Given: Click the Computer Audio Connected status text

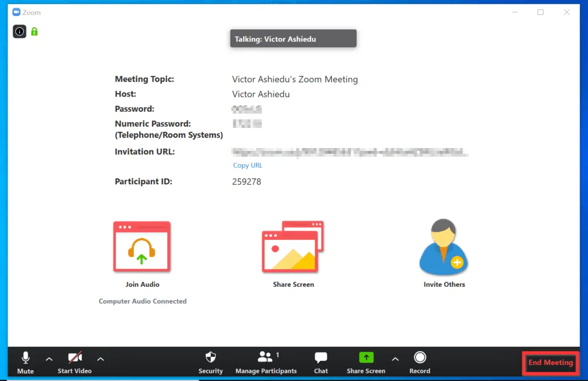Looking at the screenshot, I should [142, 301].
